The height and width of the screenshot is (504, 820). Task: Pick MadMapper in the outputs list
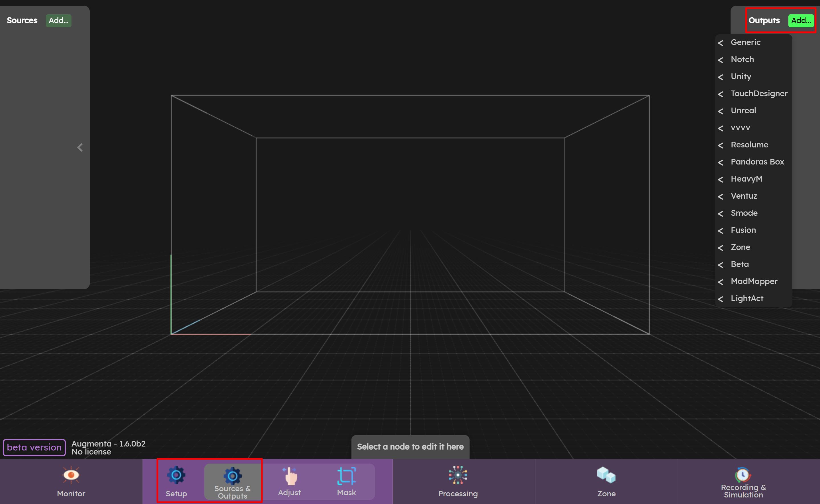(754, 281)
